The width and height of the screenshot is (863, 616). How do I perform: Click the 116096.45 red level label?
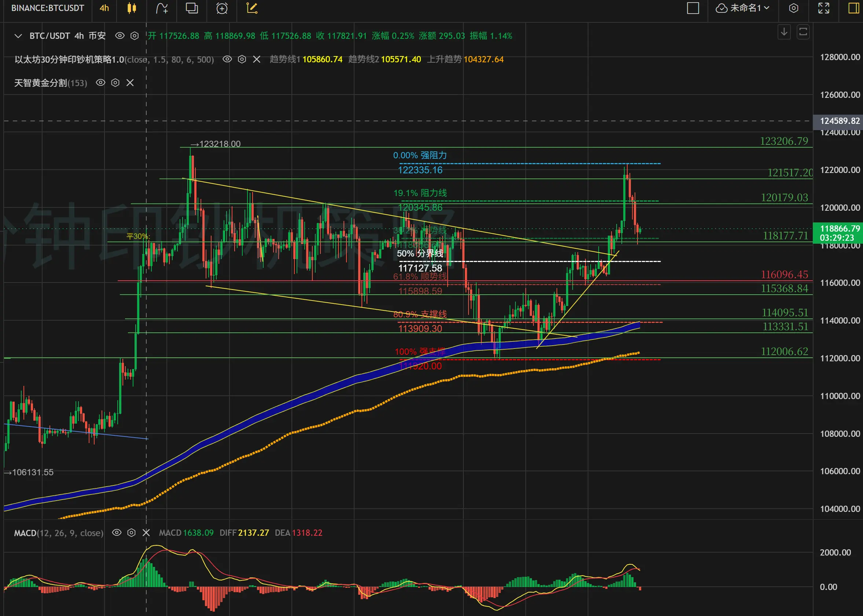pyautogui.click(x=785, y=274)
